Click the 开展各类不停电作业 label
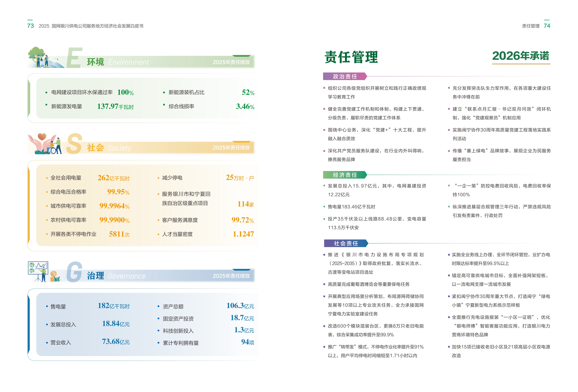 pyautogui.click(x=73, y=234)
